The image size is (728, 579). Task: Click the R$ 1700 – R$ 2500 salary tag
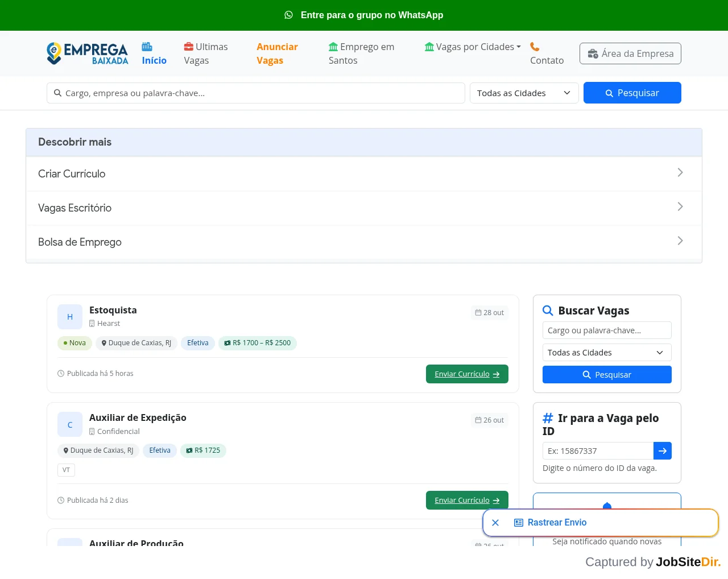(258, 343)
